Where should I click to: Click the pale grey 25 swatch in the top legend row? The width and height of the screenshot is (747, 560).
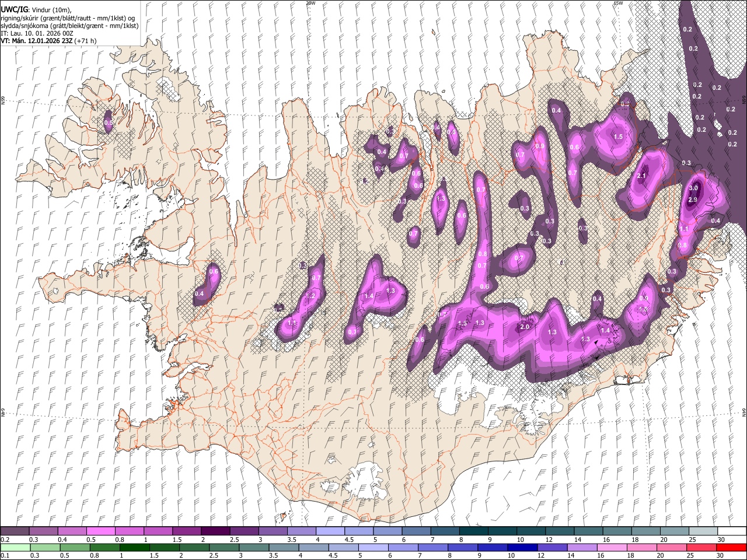[x=703, y=531]
